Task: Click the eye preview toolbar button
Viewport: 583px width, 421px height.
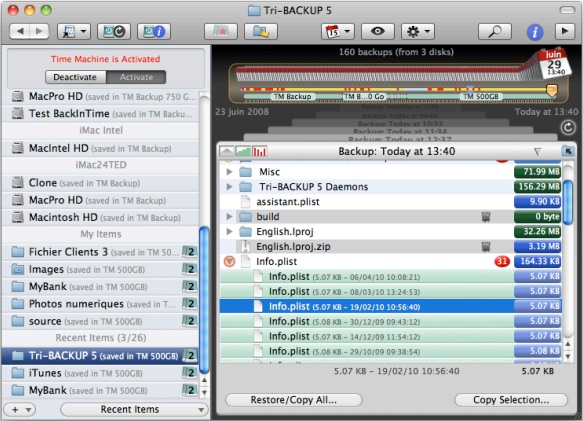Action: (378, 32)
